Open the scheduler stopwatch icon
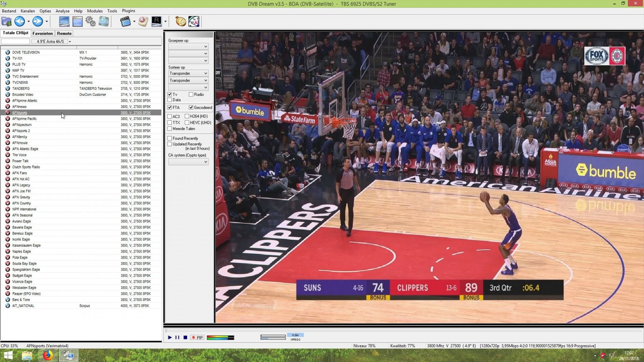The image size is (644, 362). pyautogui.click(x=180, y=21)
